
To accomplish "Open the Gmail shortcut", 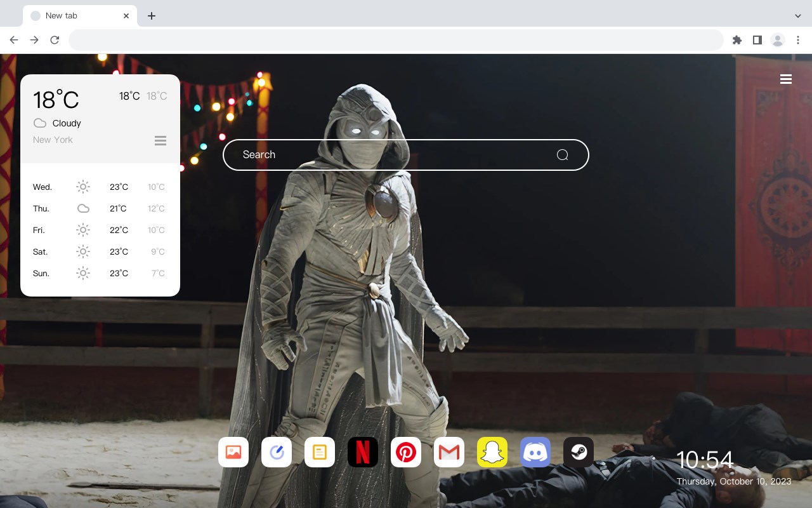I will click(x=449, y=452).
